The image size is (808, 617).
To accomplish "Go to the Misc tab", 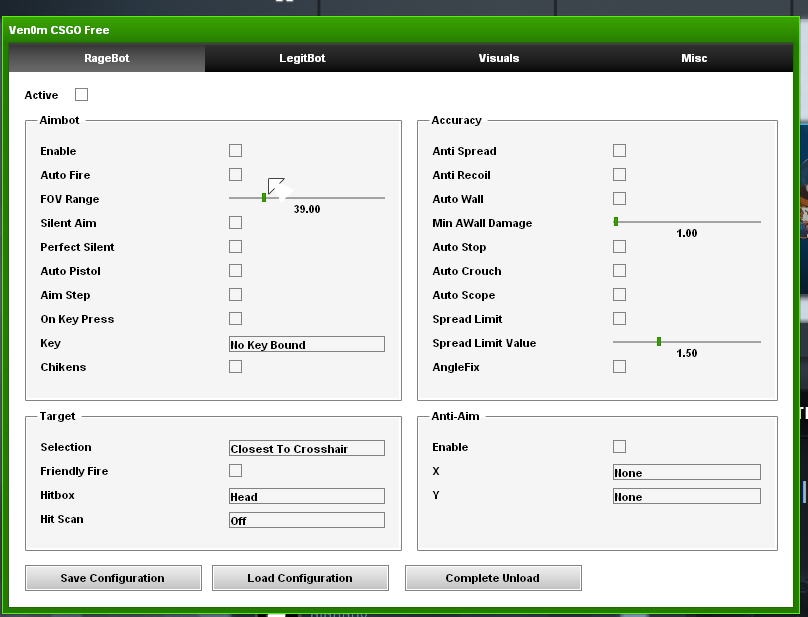I will pos(694,58).
